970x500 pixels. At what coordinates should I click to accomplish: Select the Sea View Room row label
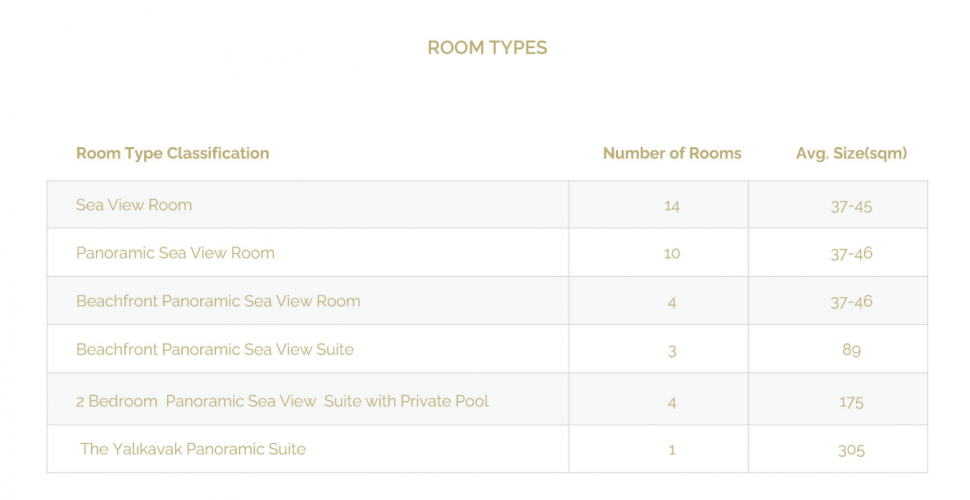pyautogui.click(x=134, y=205)
